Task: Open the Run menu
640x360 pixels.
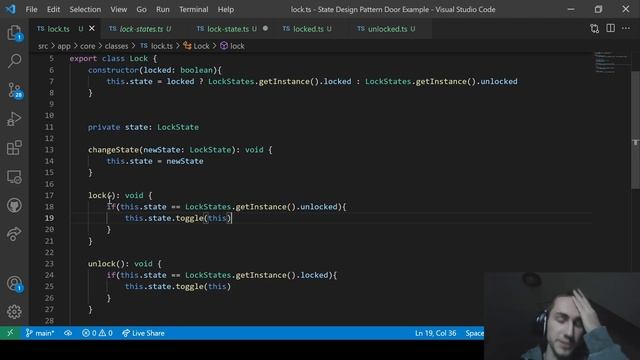Action: [162, 9]
